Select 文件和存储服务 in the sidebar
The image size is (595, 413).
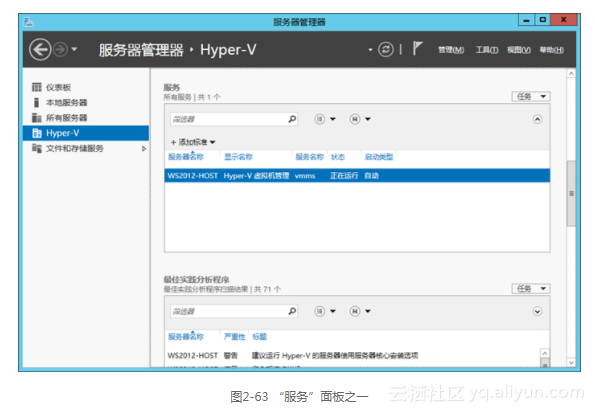point(86,148)
